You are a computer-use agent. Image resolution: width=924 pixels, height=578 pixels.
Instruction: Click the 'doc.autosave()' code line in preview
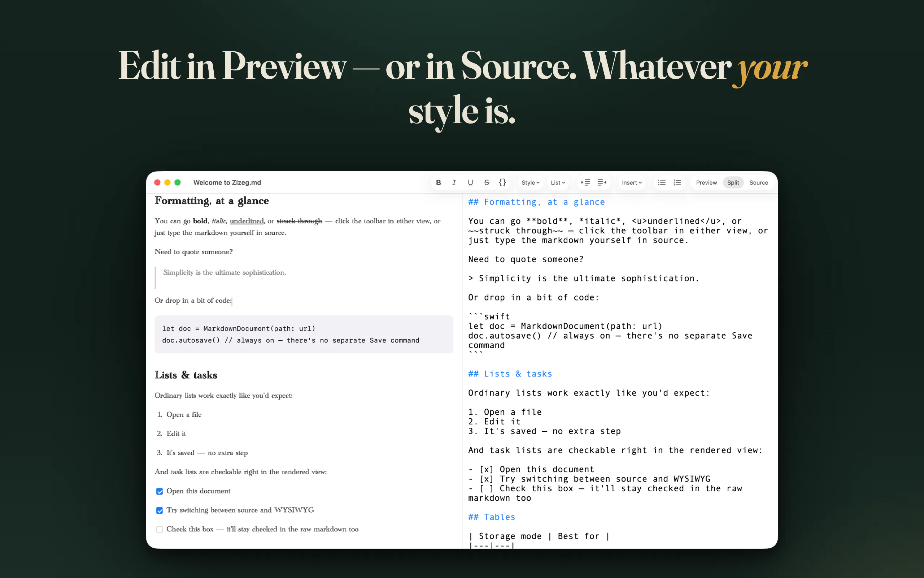[x=291, y=341]
